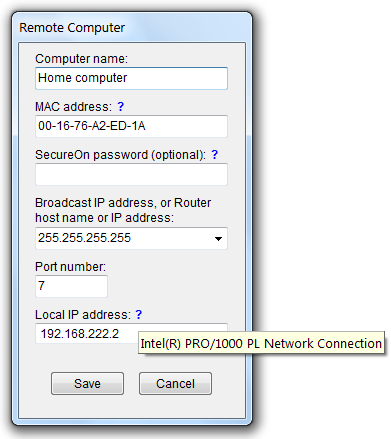Expand the Broadcast IP address dropdown arrow
This screenshot has height=439, width=391.
coord(218,239)
